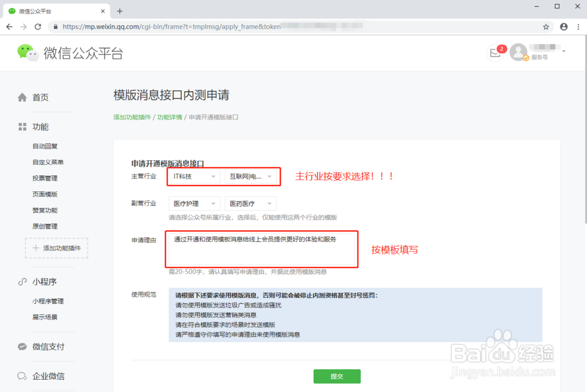Image resolution: width=587 pixels, height=392 pixels.
Task: Click the page vertical scrollbar
Action: point(585,130)
